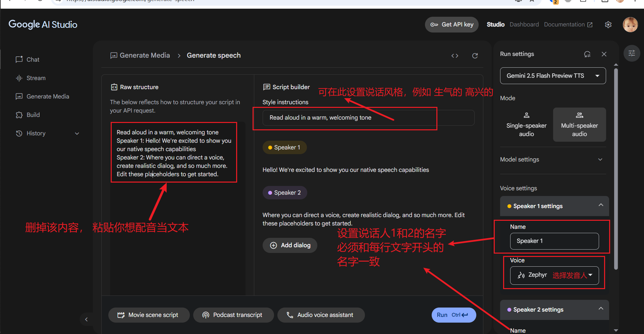Image resolution: width=644 pixels, height=334 pixels.
Task: Click the Raw structure header icon
Action: [x=114, y=87]
